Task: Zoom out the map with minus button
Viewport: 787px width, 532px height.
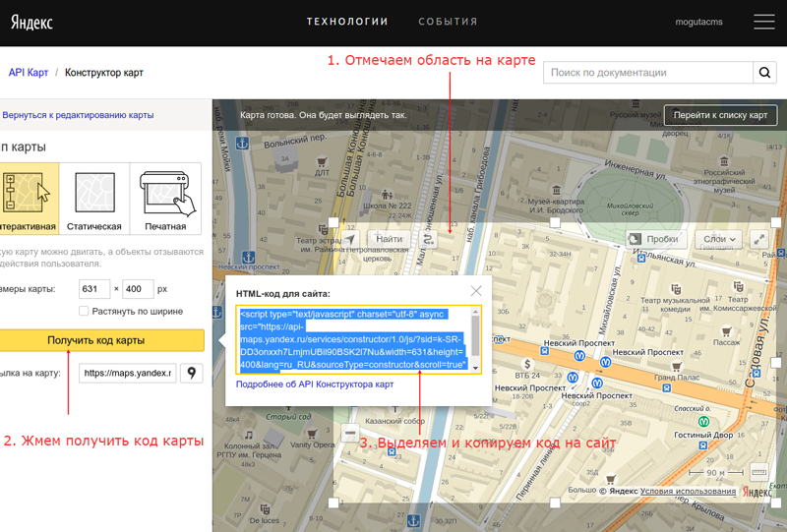Action: pyautogui.click(x=349, y=433)
